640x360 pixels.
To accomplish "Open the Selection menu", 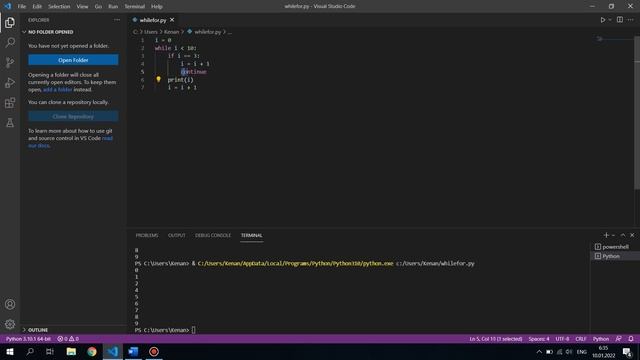I will pyautogui.click(x=59, y=6).
